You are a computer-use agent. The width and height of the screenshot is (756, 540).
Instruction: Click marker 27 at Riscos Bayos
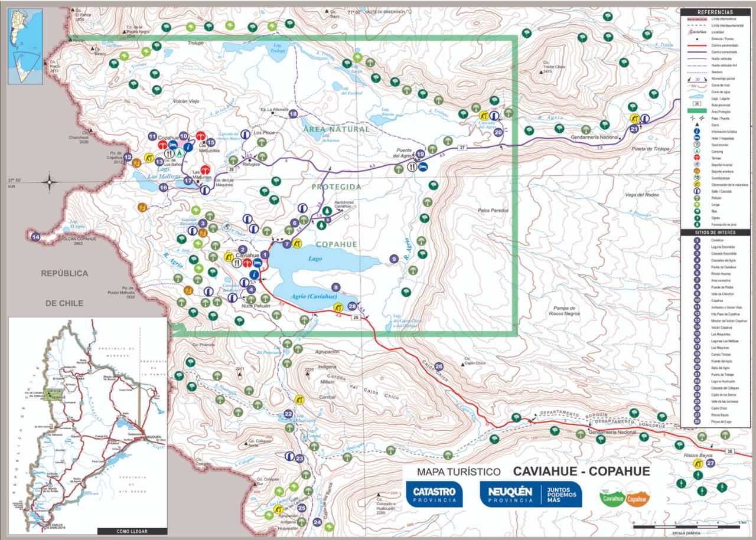pos(711,464)
